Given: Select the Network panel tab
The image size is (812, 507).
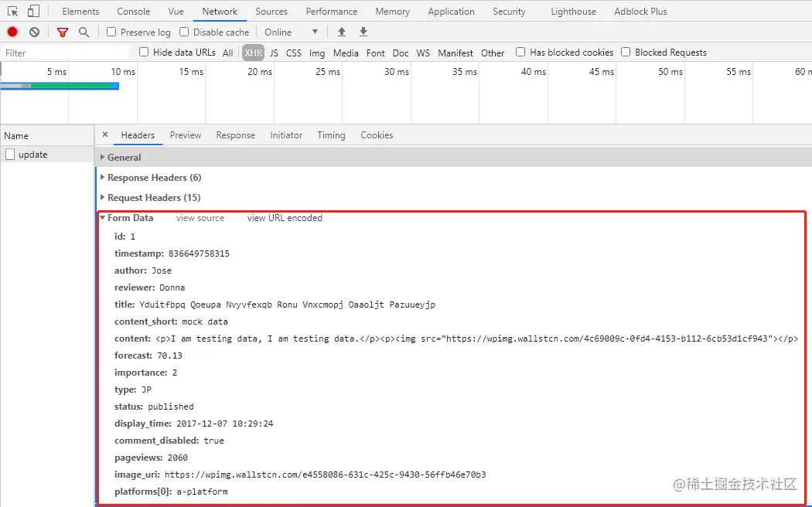Looking at the screenshot, I should (x=220, y=12).
